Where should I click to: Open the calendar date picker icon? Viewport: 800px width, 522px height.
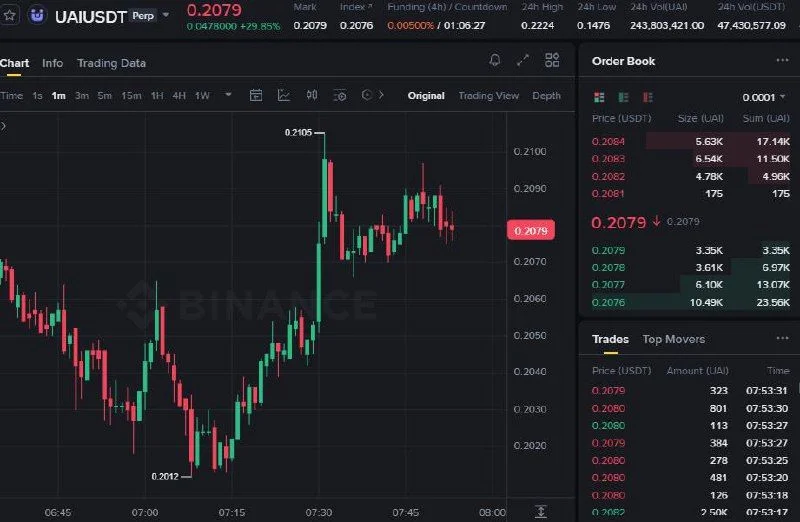(256, 95)
